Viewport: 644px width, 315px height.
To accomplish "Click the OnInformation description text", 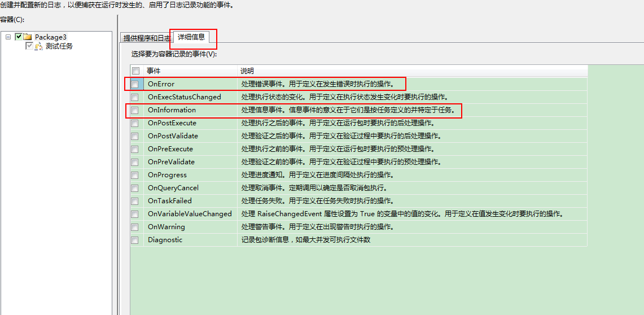I will (348, 110).
